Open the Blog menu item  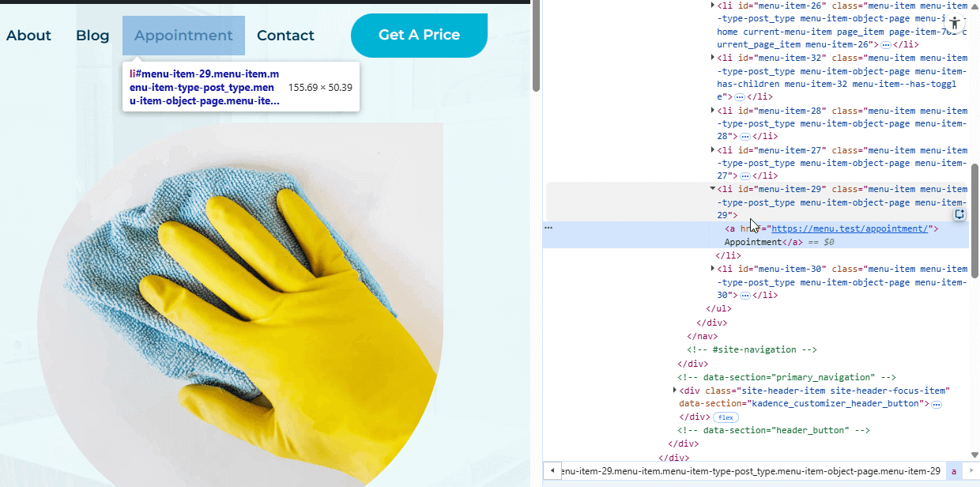(x=92, y=36)
